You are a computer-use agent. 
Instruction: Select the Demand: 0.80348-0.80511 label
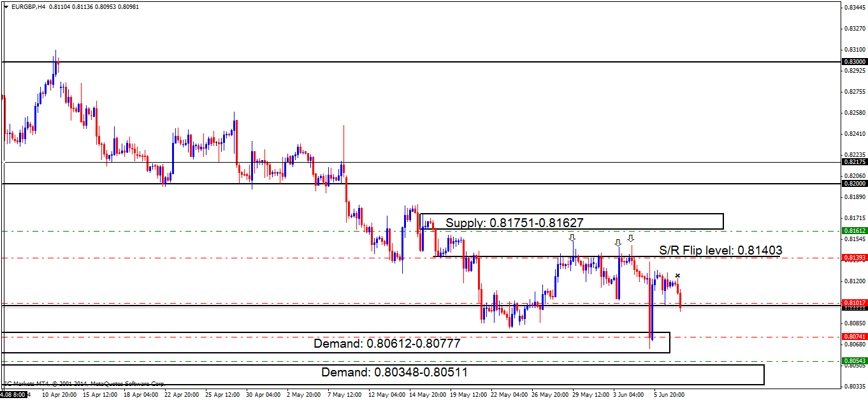(395, 373)
